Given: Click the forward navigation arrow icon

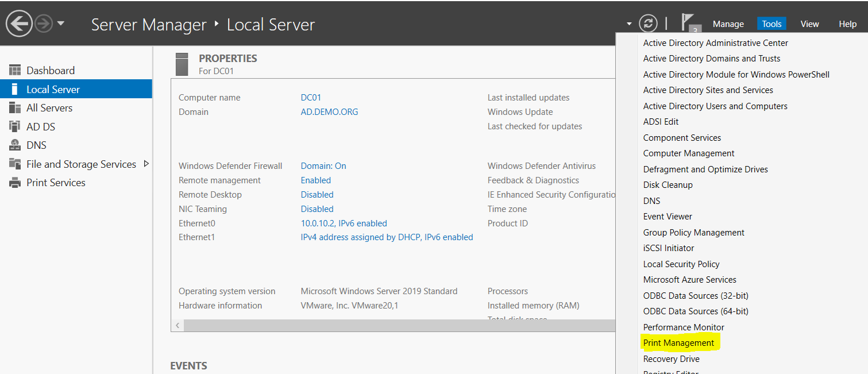Looking at the screenshot, I should click(x=44, y=24).
